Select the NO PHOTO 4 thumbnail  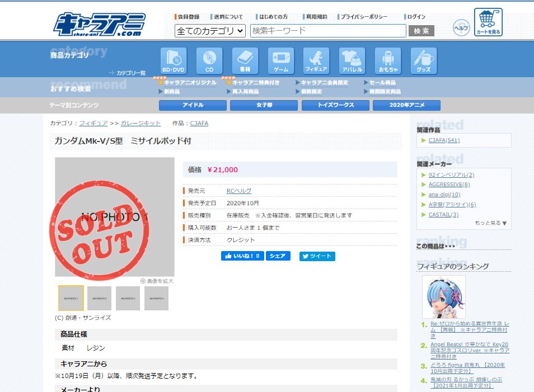tap(156, 299)
